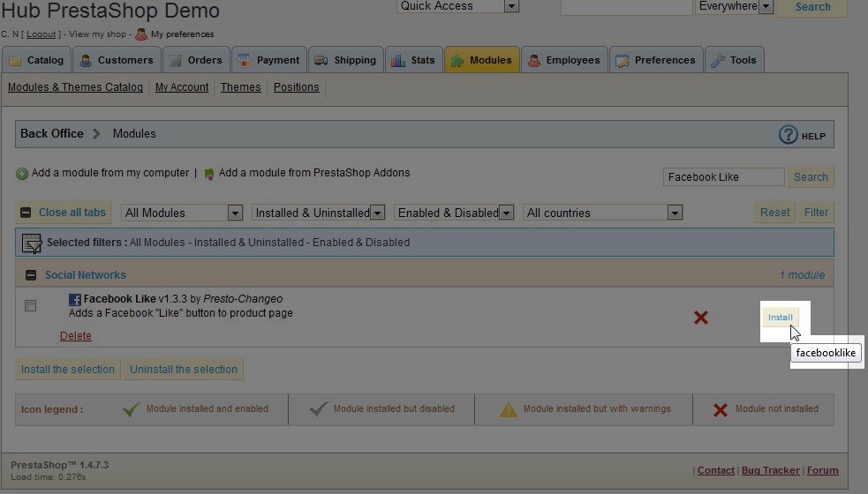Open the All countries dropdown

[x=603, y=213]
